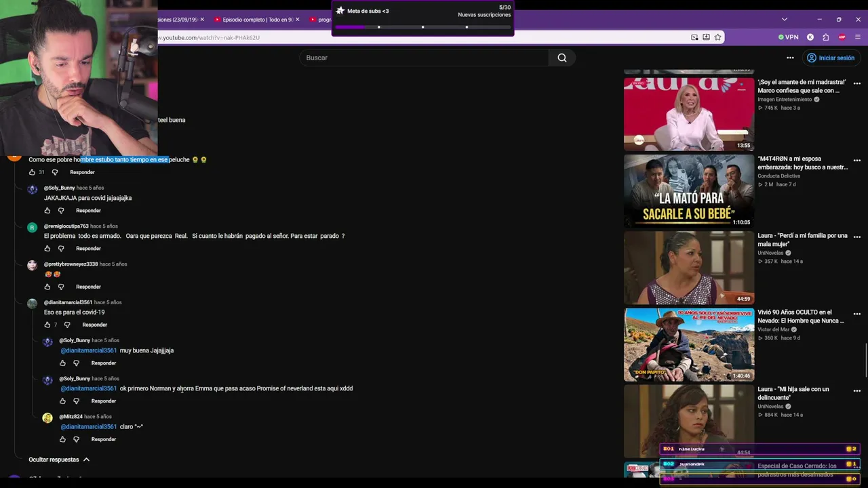Dislike the Promise of neverland reply
868x488 pixels.
[76, 401]
